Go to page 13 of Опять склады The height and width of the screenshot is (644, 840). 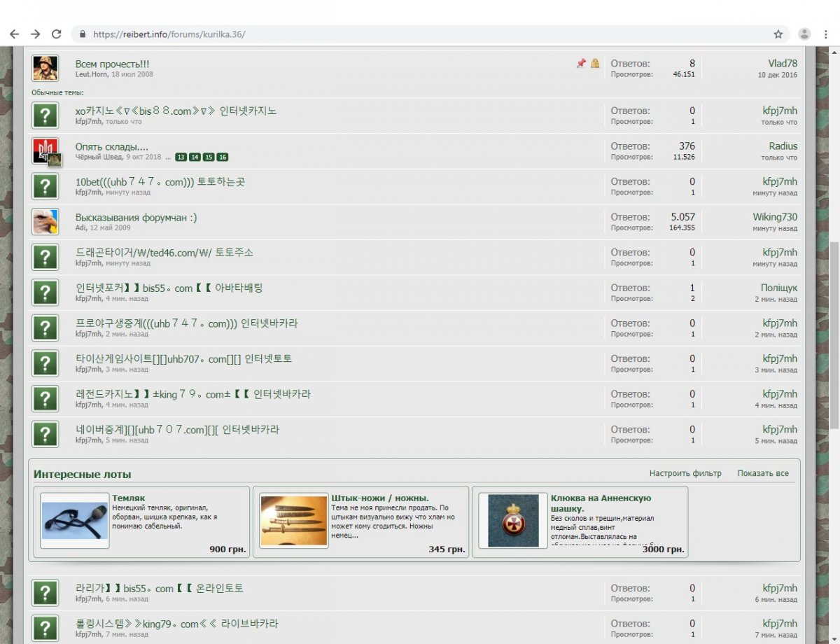coord(181,157)
